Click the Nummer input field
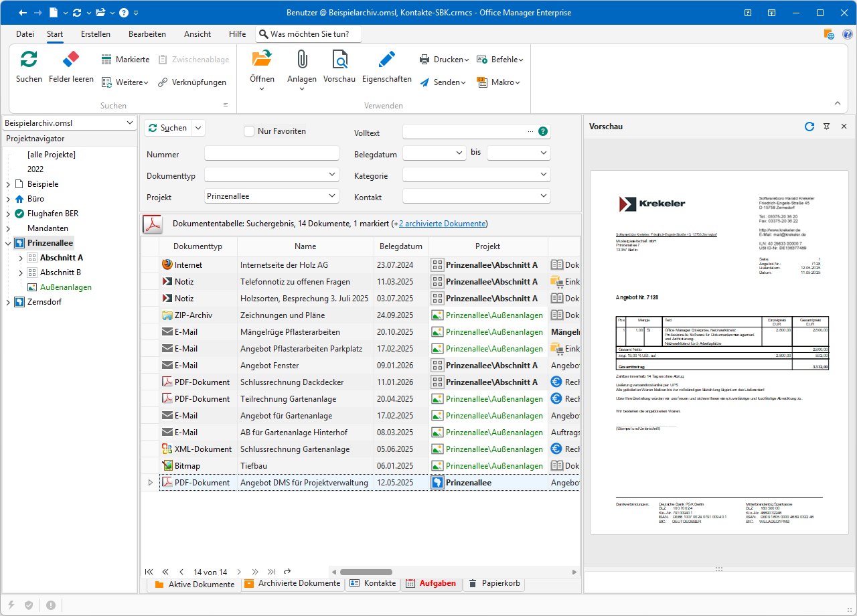Viewport: 857px width, 616px height. pyautogui.click(x=272, y=153)
